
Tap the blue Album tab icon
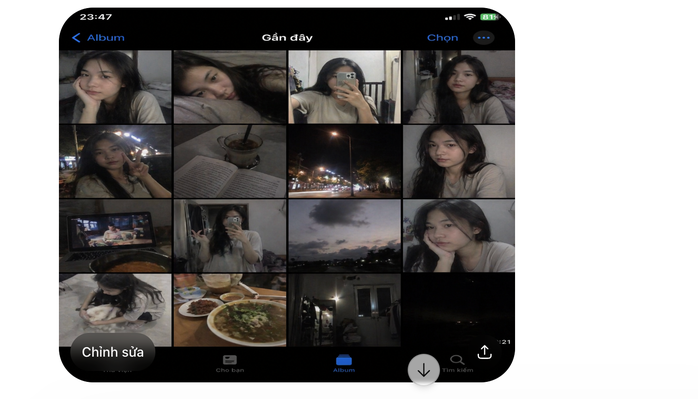pos(344,359)
